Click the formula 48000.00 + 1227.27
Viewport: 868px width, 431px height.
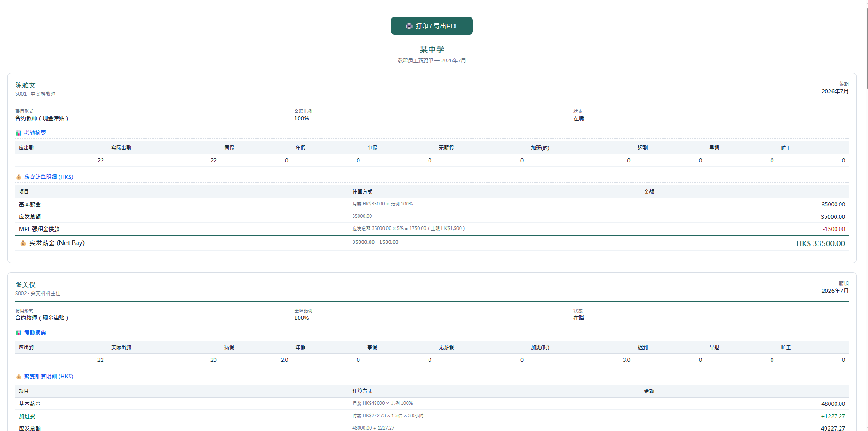(x=373, y=428)
